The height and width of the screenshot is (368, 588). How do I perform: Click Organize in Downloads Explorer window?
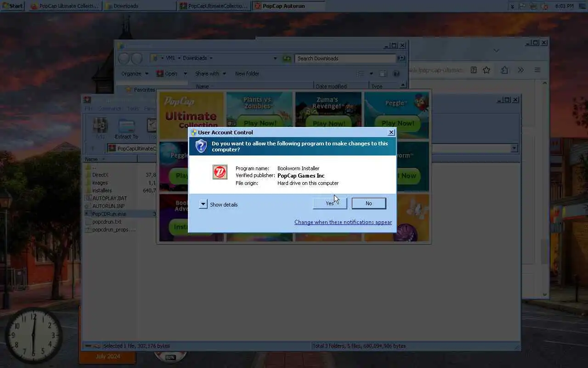pos(135,74)
